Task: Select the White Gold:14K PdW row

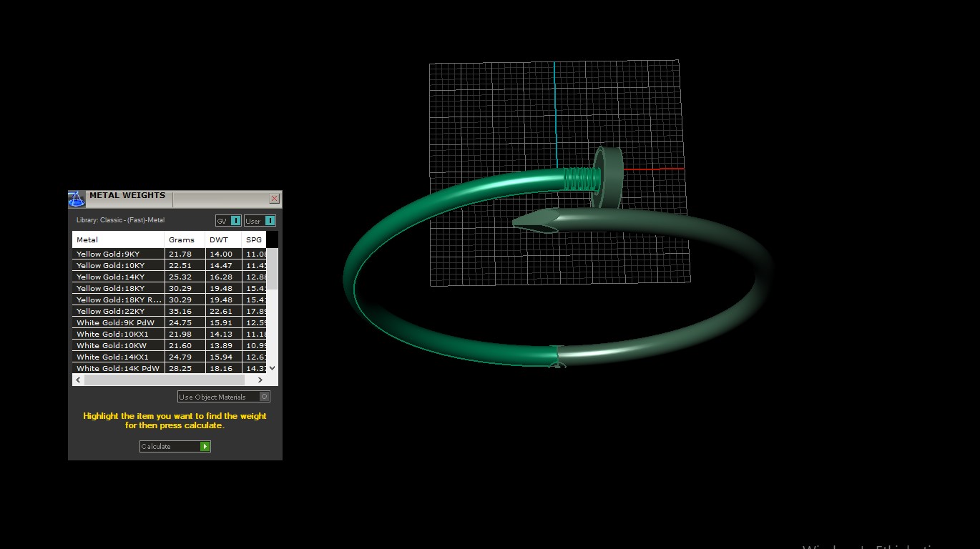Action: (x=170, y=368)
